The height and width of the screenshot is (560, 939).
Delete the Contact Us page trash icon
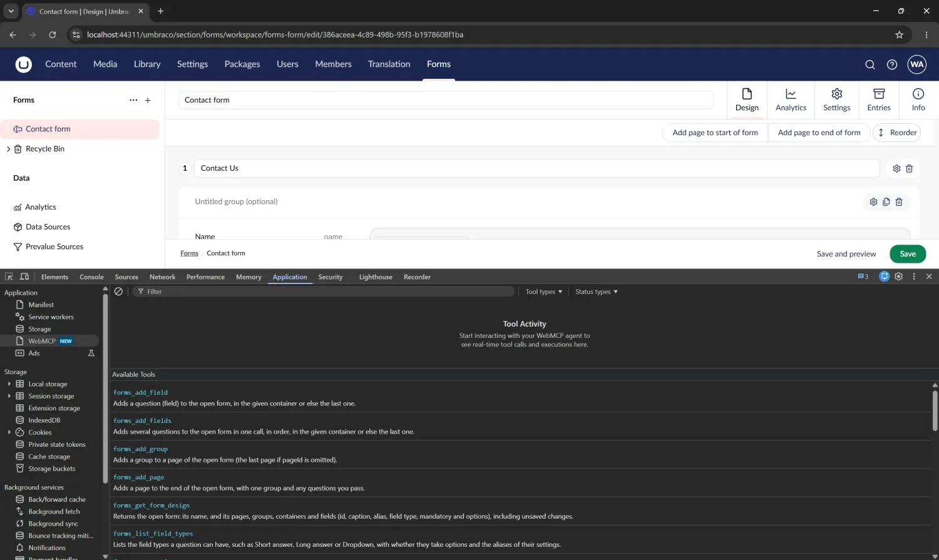pyautogui.click(x=910, y=168)
